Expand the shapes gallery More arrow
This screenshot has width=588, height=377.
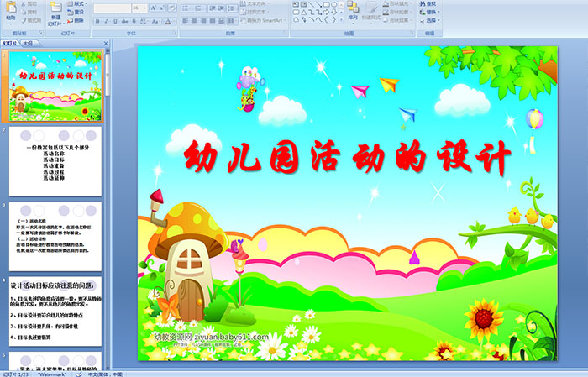tap(341, 18)
